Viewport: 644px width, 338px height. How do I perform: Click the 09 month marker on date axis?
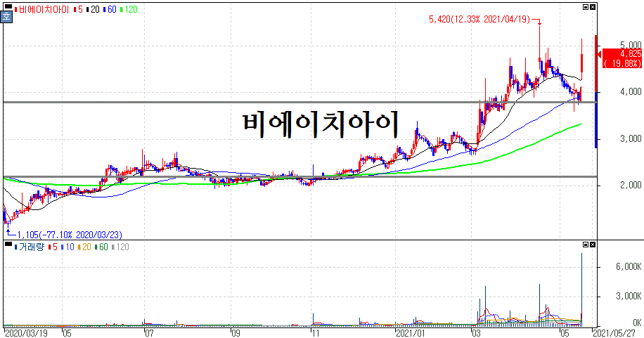click(236, 332)
